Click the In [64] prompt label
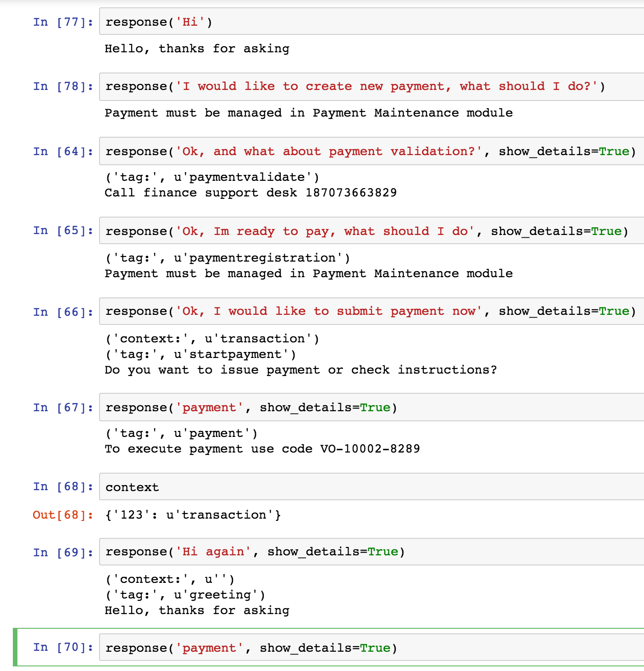Screen dimensions: 644x671 click(x=63, y=151)
